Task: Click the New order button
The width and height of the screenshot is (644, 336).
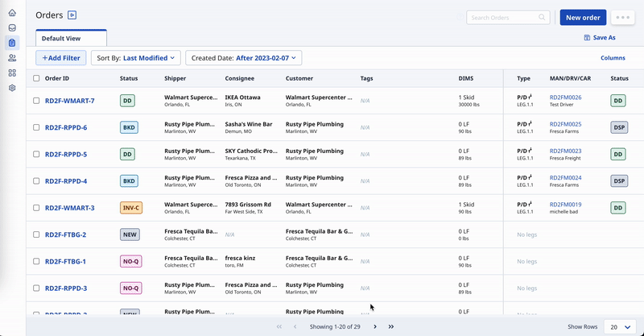Action: click(x=582, y=18)
